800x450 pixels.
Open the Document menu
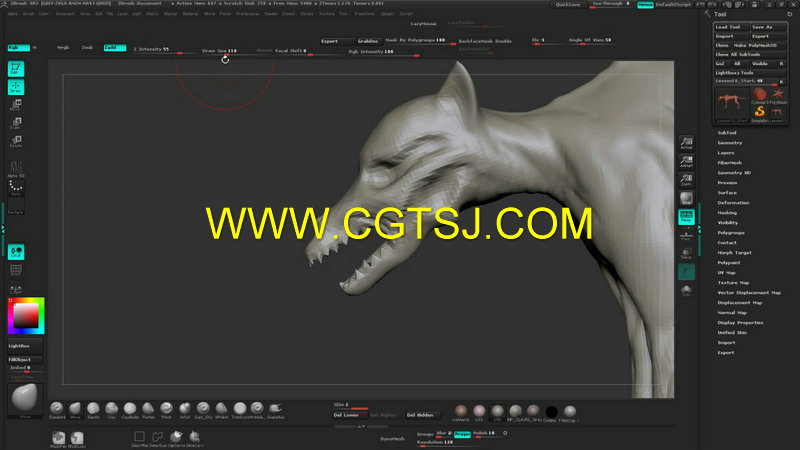65,14
